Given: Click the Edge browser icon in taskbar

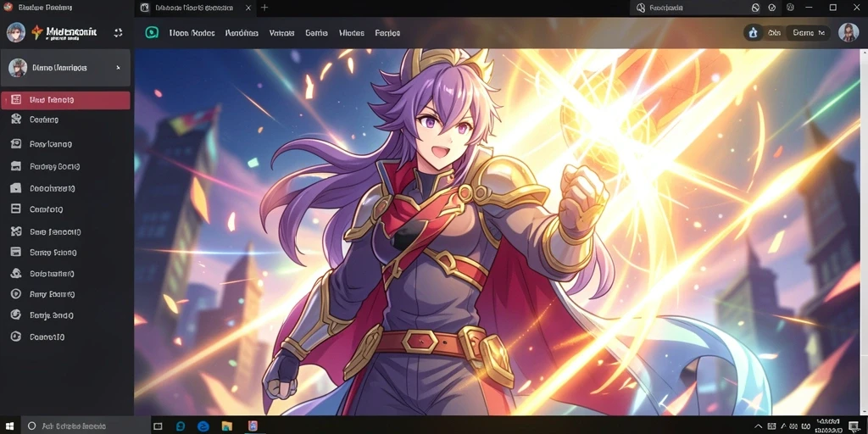Looking at the screenshot, I should tap(203, 426).
